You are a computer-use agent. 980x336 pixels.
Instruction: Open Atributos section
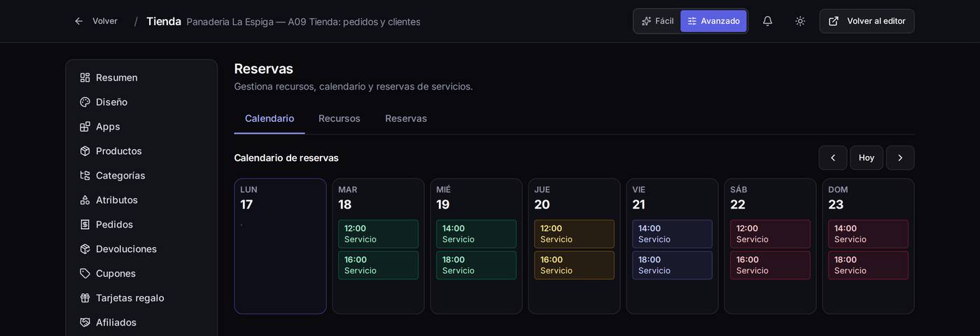click(x=141, y=200)
